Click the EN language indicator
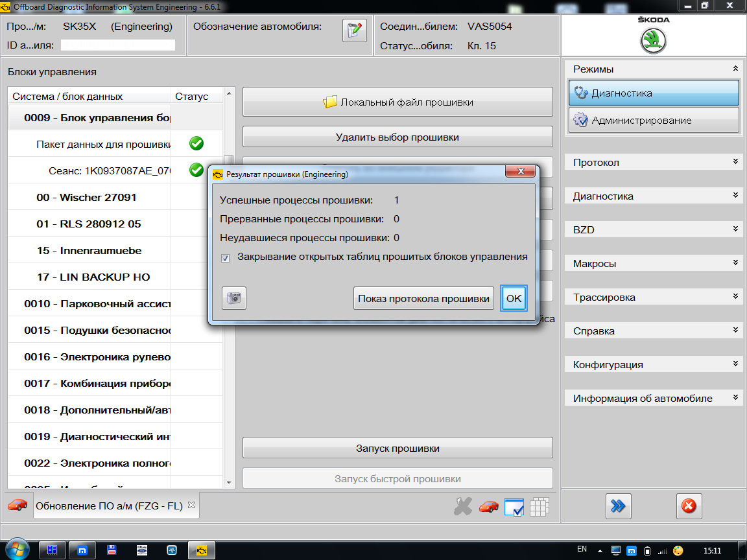747x560 pixels. point(582,549)
